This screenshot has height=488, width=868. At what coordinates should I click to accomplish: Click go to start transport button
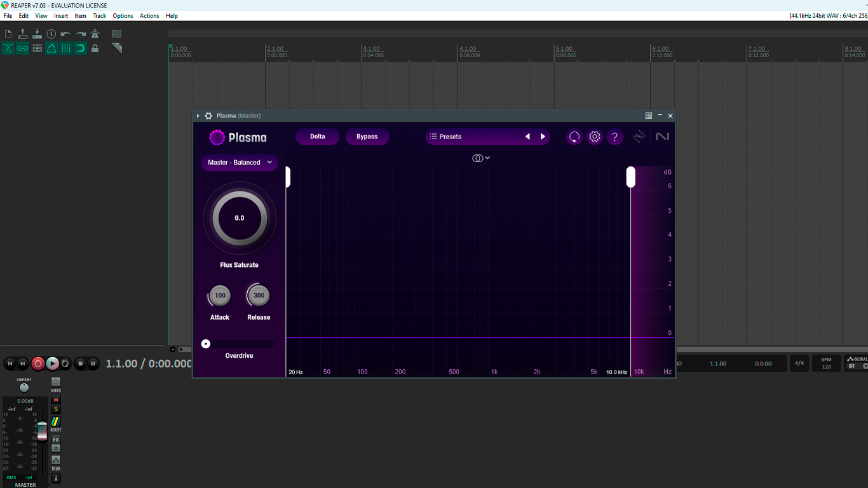coord(10,363)
